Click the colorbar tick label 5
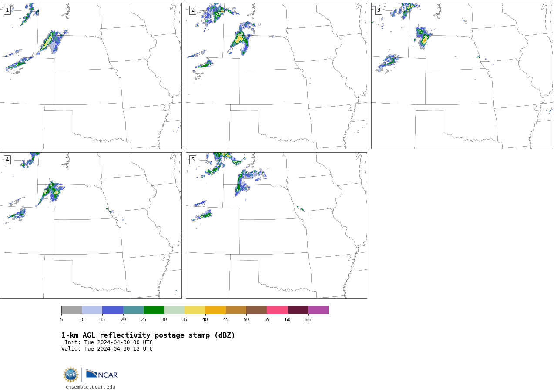 coord(61,319)
